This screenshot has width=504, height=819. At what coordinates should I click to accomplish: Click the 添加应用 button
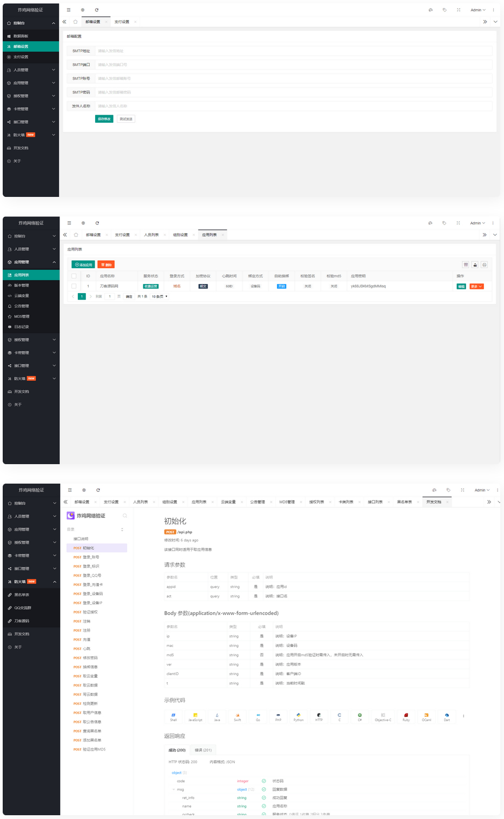click(83, 265)
